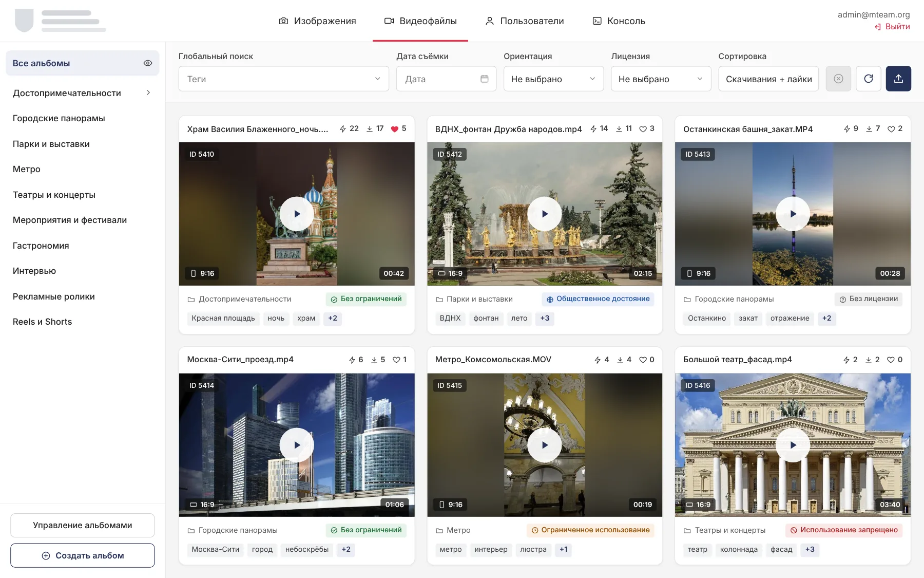
Task: Click the download icon on Большой театр card
Action: (869, 360)
